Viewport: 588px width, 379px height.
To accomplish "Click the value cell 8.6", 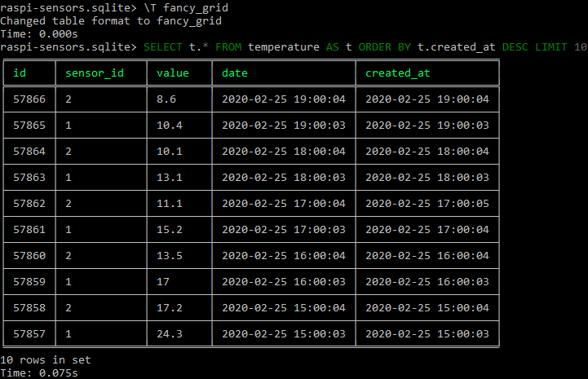I will 166,99.
